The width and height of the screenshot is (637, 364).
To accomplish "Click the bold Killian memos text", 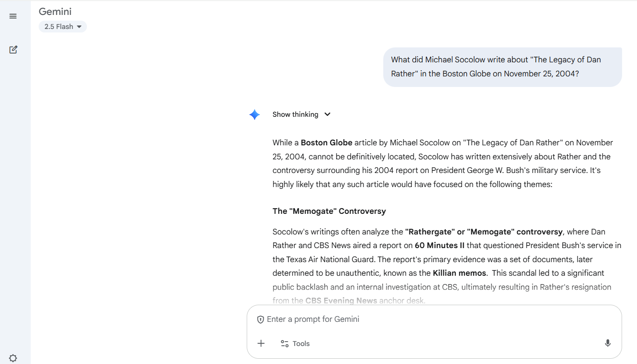I will coord(459,273).
